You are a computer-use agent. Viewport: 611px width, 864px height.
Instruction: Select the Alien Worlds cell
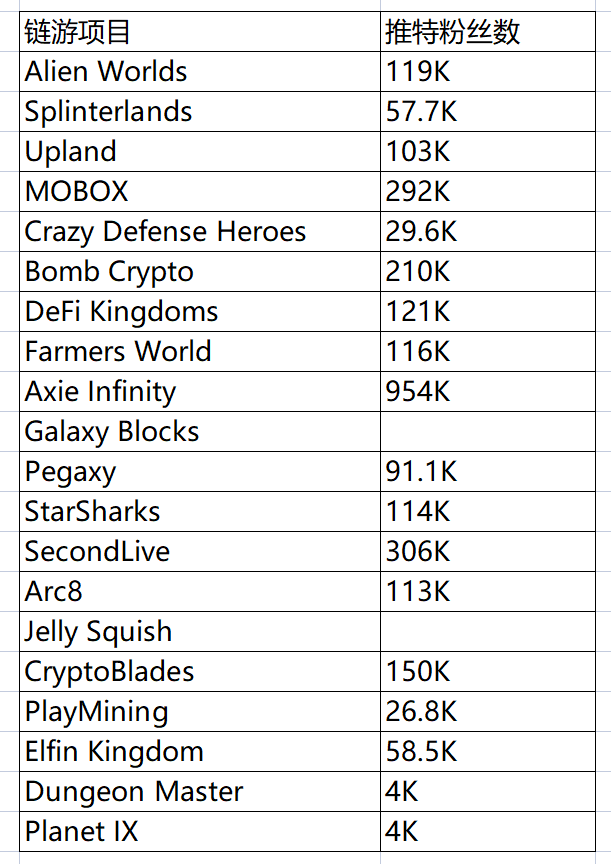pos(199,72)
